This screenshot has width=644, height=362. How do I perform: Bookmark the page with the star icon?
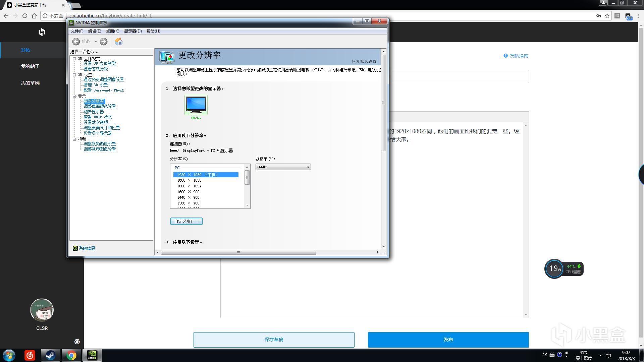pos(607,16)
